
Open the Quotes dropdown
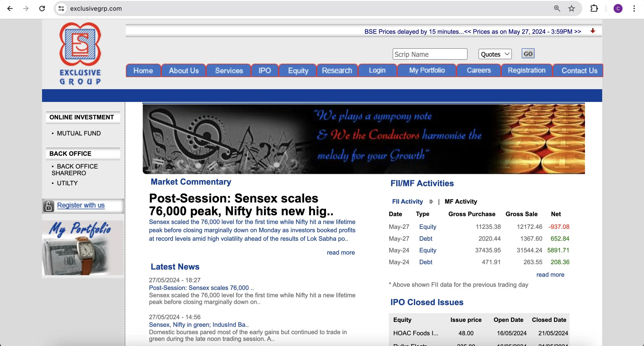point(495,54)
